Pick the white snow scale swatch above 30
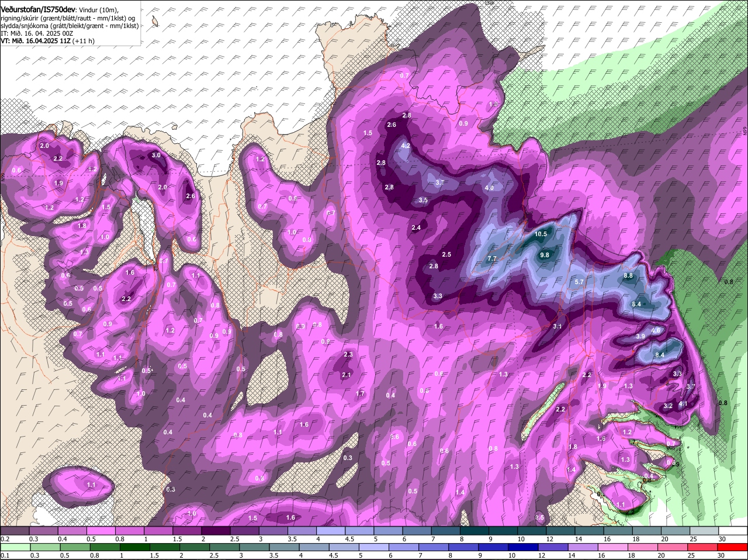This screenshot has height=560, width=748. click(x=733, y=530)
